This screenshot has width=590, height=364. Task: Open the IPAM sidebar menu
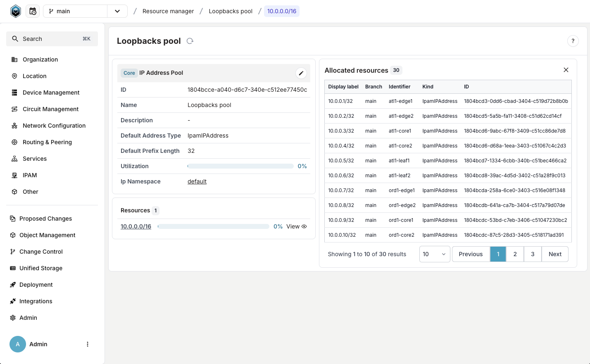pyautogui.click(x=30, y=175)
